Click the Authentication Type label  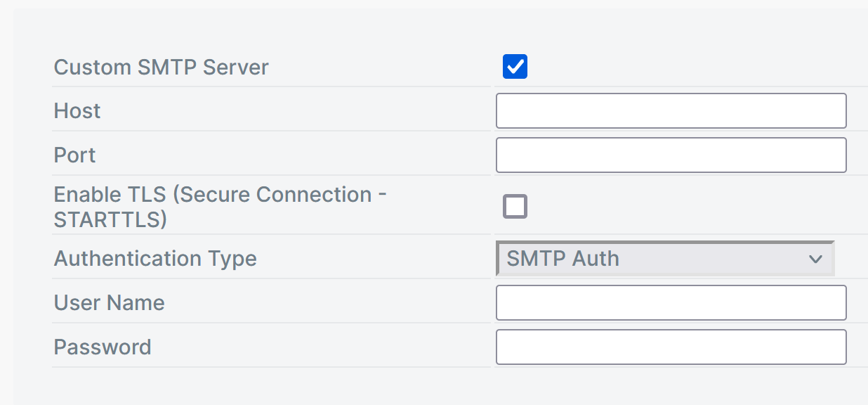point(155,259)
